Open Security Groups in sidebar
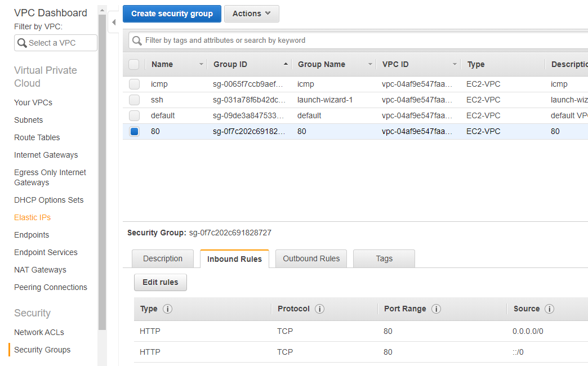The height and width of the screenshot is (366, 588). tap(42, 350)
